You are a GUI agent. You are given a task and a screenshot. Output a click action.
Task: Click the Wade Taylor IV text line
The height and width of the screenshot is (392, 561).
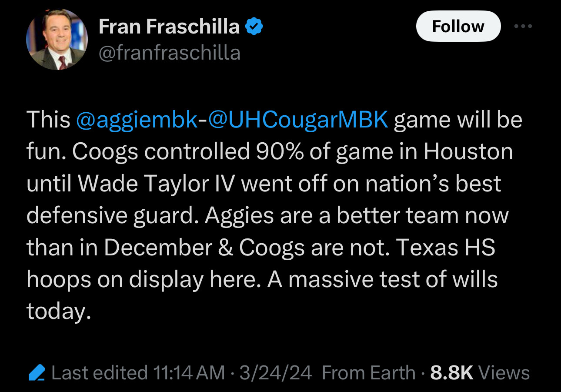coord(264,184)
